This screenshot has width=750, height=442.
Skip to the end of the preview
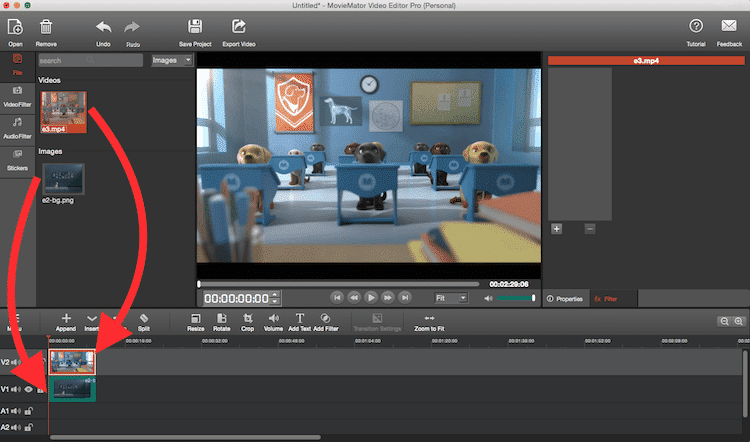[405, 298]
